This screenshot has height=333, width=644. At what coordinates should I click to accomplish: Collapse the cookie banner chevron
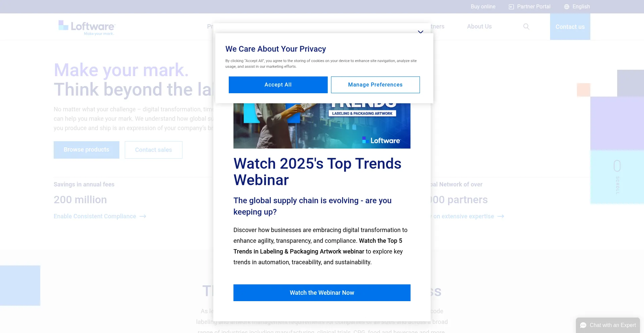pos(421,32)
